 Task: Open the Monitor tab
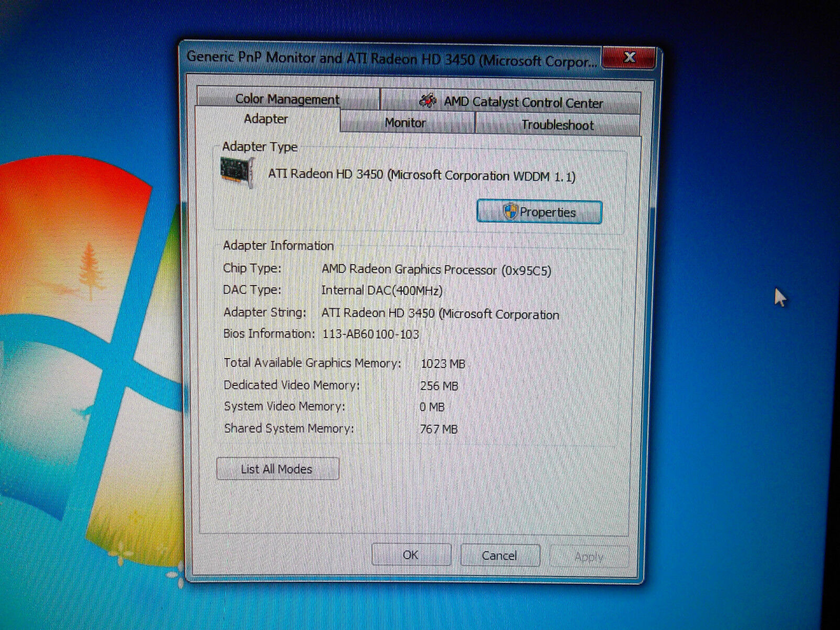(405, 123)
